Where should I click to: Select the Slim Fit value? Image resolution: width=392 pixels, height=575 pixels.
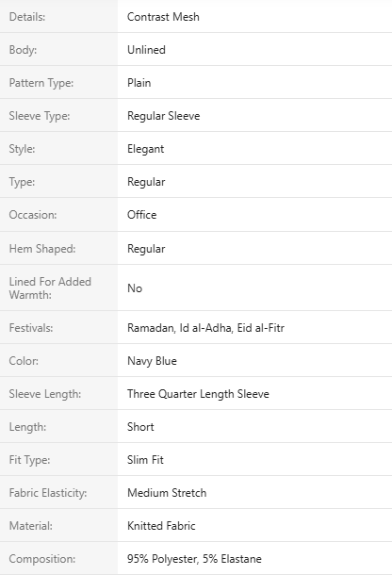145,460
